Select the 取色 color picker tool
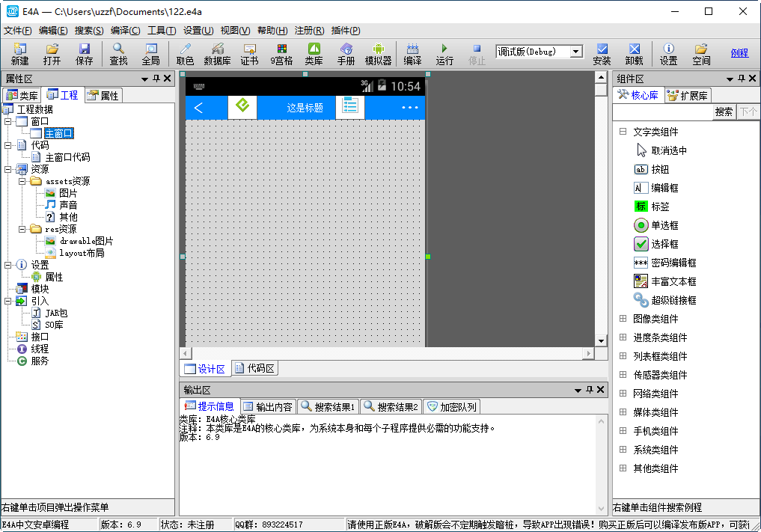This screenshot has height=532, width=761. point(185,53)
